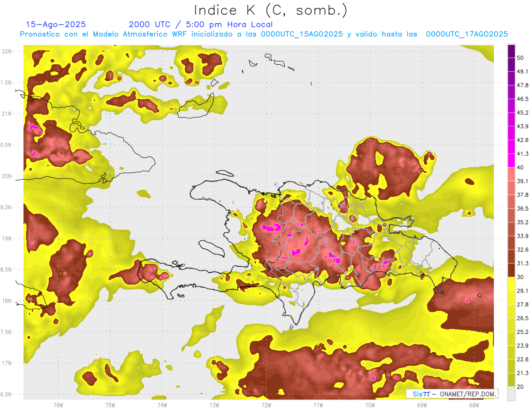Click the chart title "Indice K (C, somb.)"
Viewport: 532px width, 411px height.
(x=270, y=10)
